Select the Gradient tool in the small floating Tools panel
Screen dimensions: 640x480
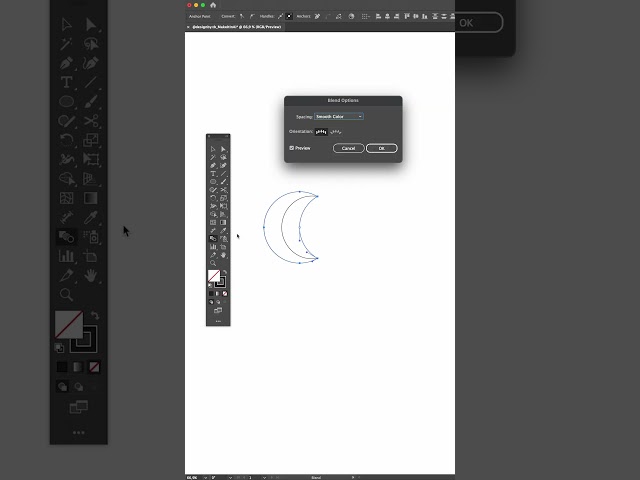tap(223, 222)
